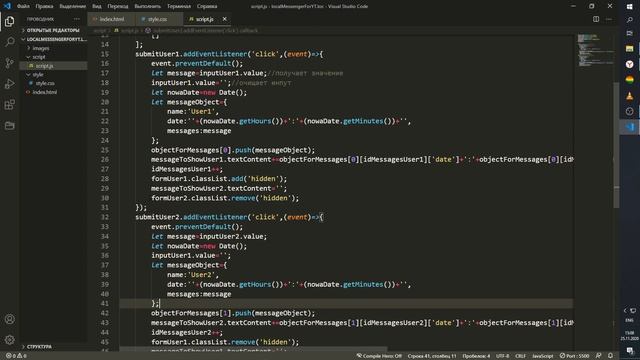Open the Search view in the activity bar

click(x=9, y=42)
